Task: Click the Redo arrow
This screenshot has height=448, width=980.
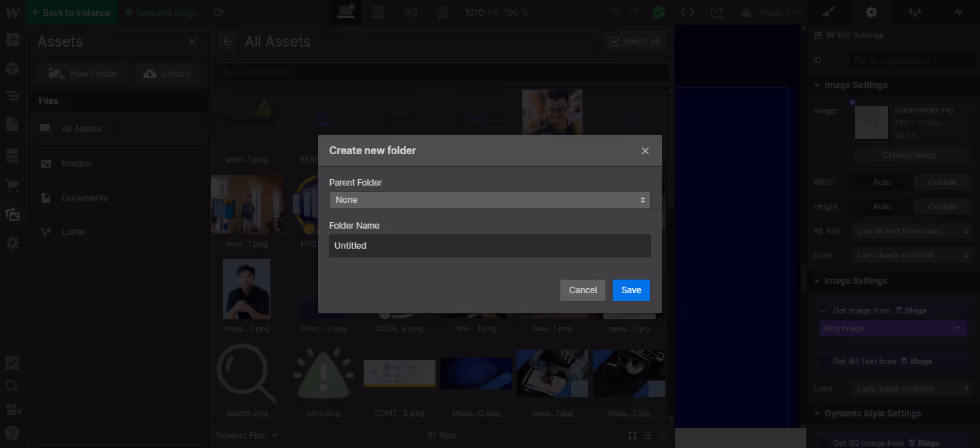Action: click(633, 12)
